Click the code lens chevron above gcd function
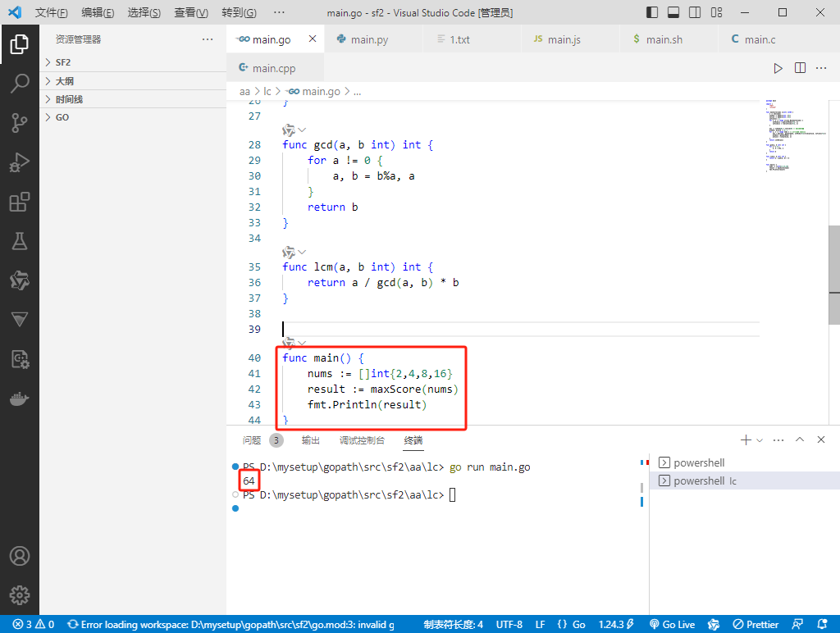Screen dimensions: 840x633 pyautogui.click(x=302, y=130)
